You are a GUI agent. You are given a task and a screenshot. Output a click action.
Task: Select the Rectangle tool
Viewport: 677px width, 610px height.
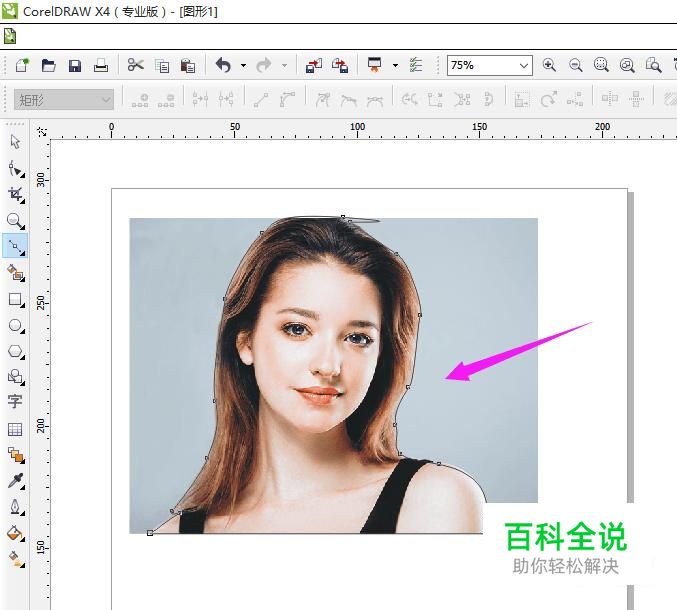16,299
